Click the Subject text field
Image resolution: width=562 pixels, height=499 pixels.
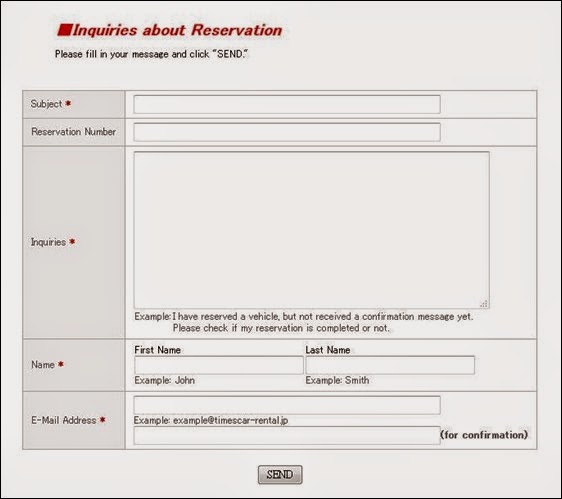pos(287,104)
